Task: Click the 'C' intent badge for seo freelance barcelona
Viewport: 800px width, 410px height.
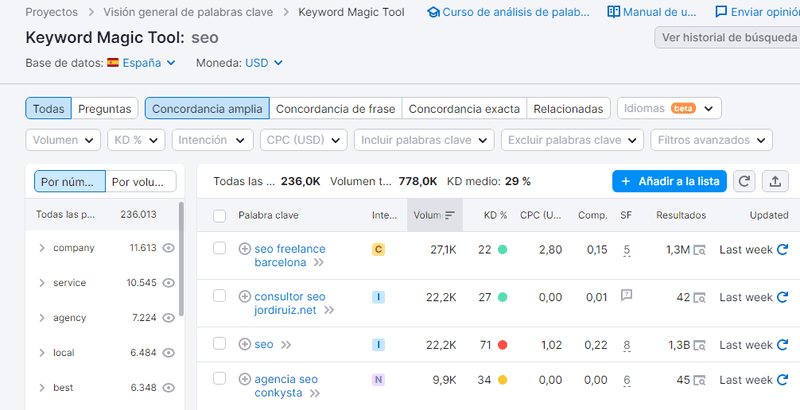Action: pos(378,249)
